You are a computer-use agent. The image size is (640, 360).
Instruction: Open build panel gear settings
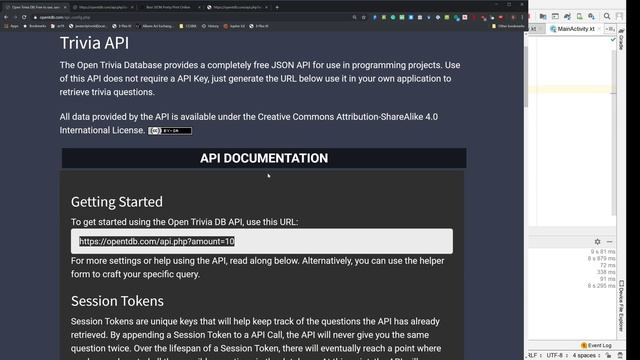click(598, 242)
